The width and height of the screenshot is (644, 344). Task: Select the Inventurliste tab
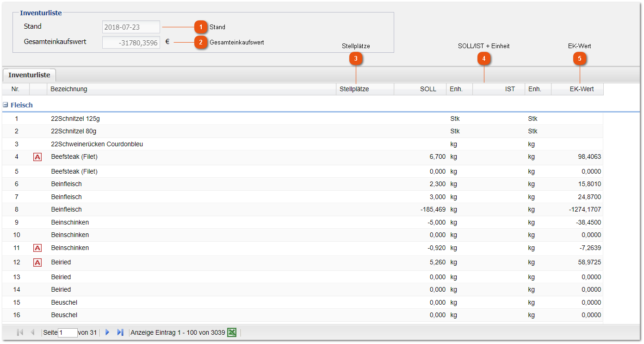click(29, 75)
